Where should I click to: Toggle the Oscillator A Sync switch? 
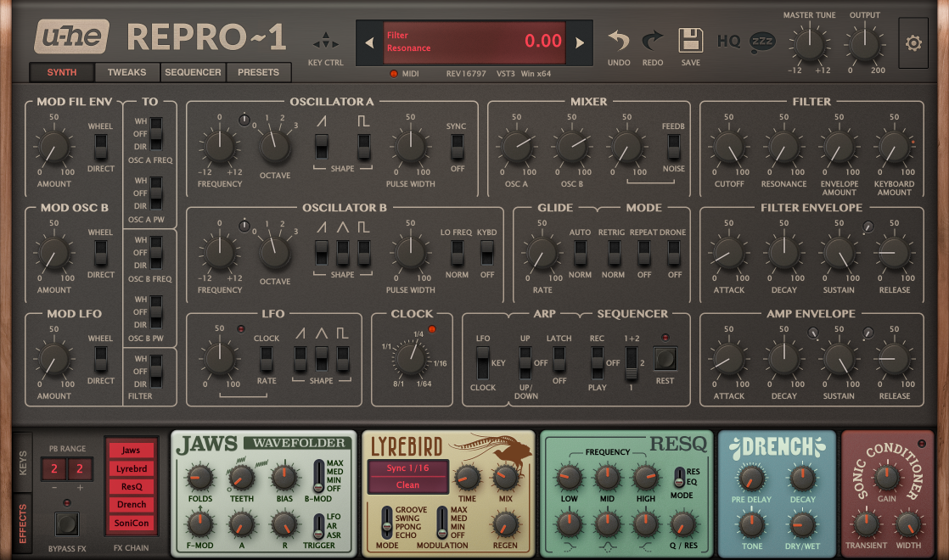pyautogui.click(x=457, y=146)
